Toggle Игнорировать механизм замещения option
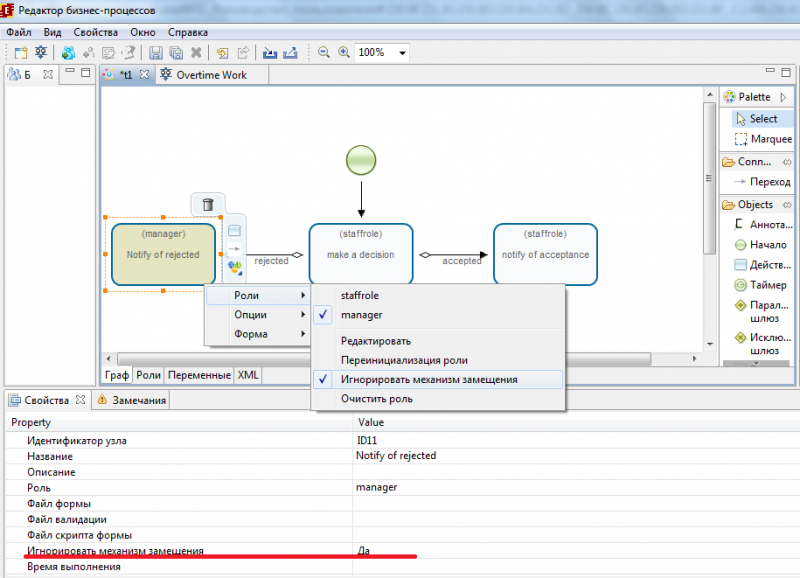Image resolution: width=800 pixels, height=578 pixels. [x=429, y=380]
